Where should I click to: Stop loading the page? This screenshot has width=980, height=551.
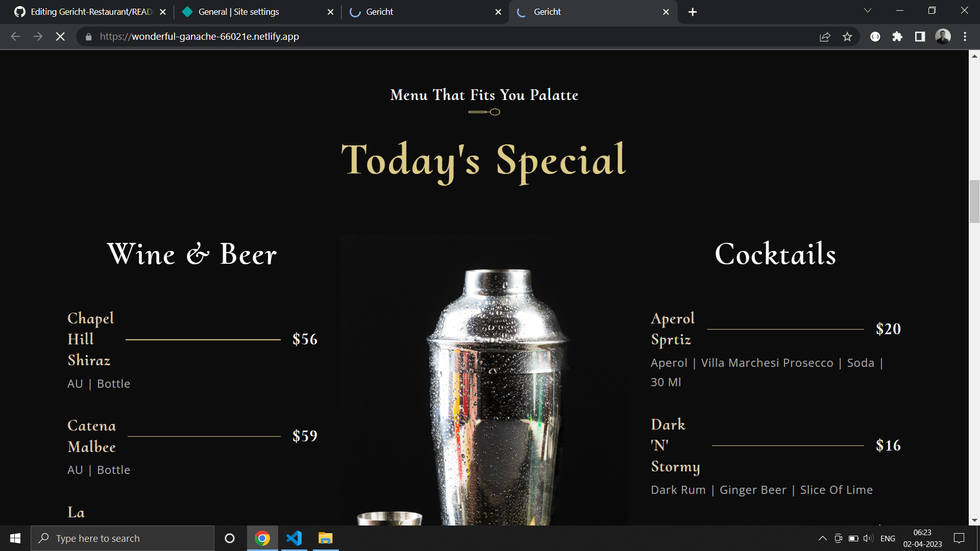pos(60,37)
